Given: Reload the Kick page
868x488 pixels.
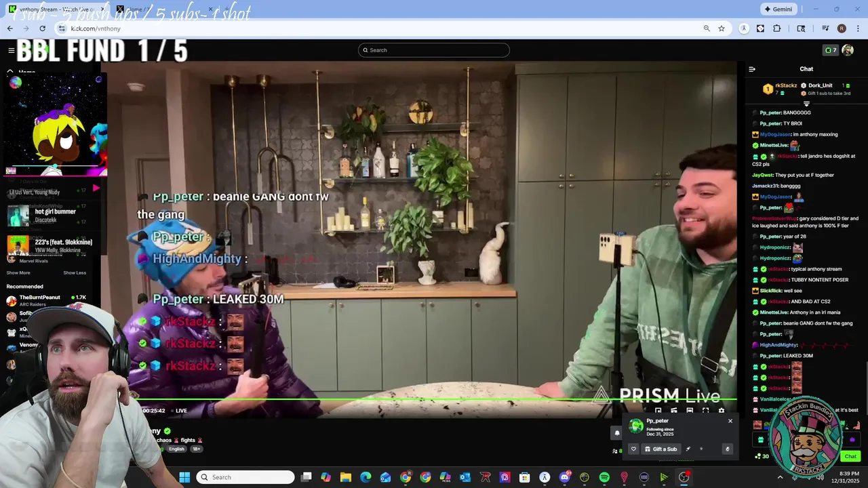Looking at the screenshot, I should pyautogui.click(x=43, y=28).
